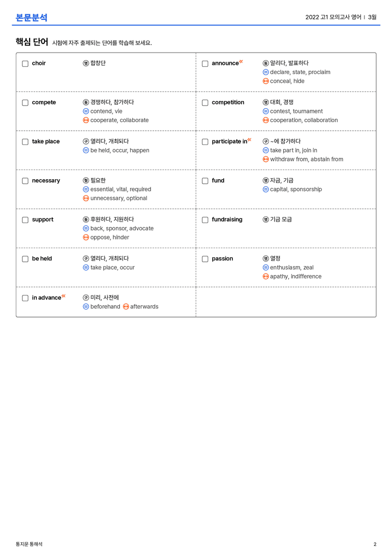Select the competition checkbox

(205, 103)
